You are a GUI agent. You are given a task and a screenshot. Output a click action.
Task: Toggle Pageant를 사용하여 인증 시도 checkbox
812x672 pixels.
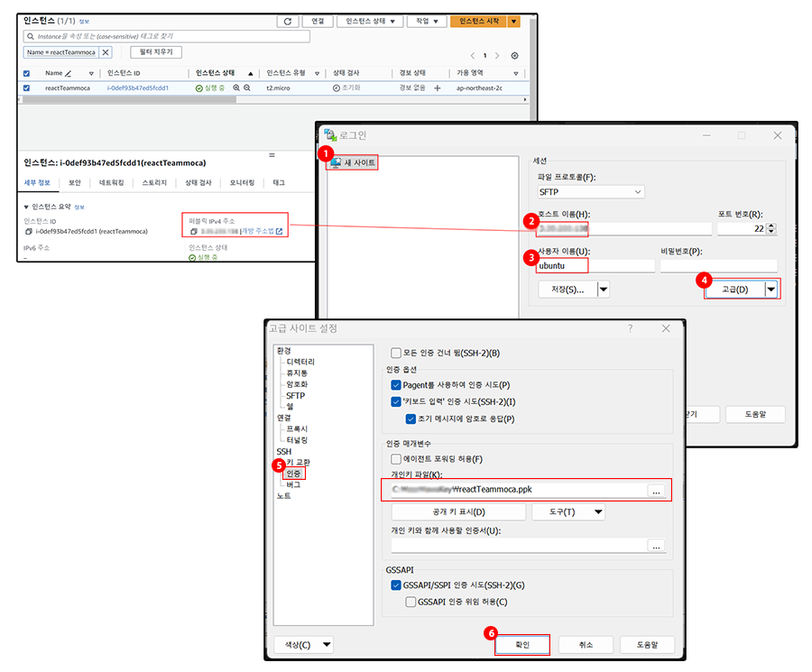(x=396, y=385)
